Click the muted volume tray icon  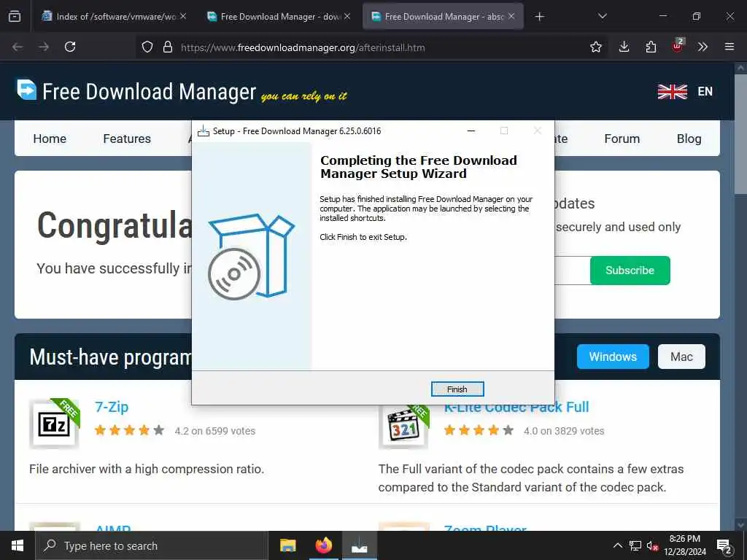(x=652, y=545)
